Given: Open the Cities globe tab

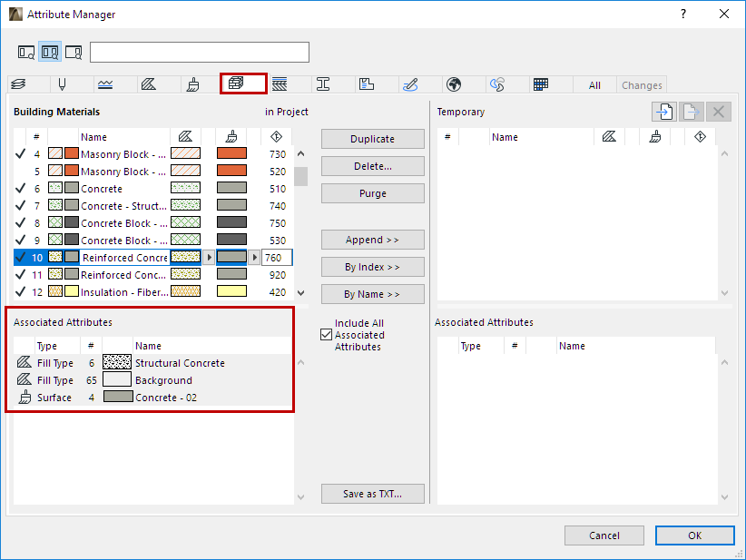Looking at the screenshot, I should [454, 84].
